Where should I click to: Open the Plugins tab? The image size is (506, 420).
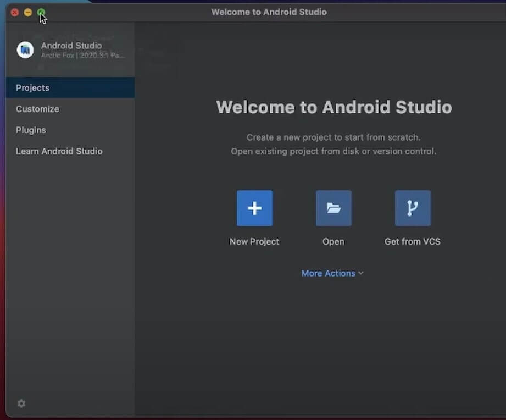(x=70, y=130)
